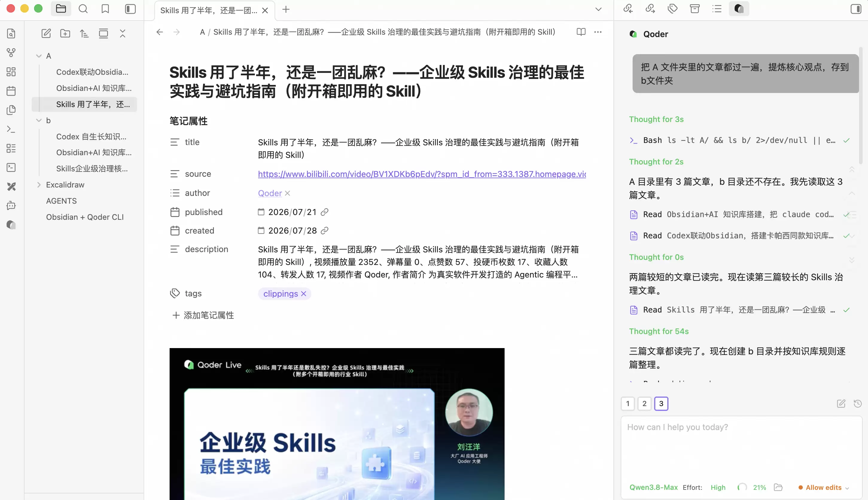Change Effort level High

(718, 488)
